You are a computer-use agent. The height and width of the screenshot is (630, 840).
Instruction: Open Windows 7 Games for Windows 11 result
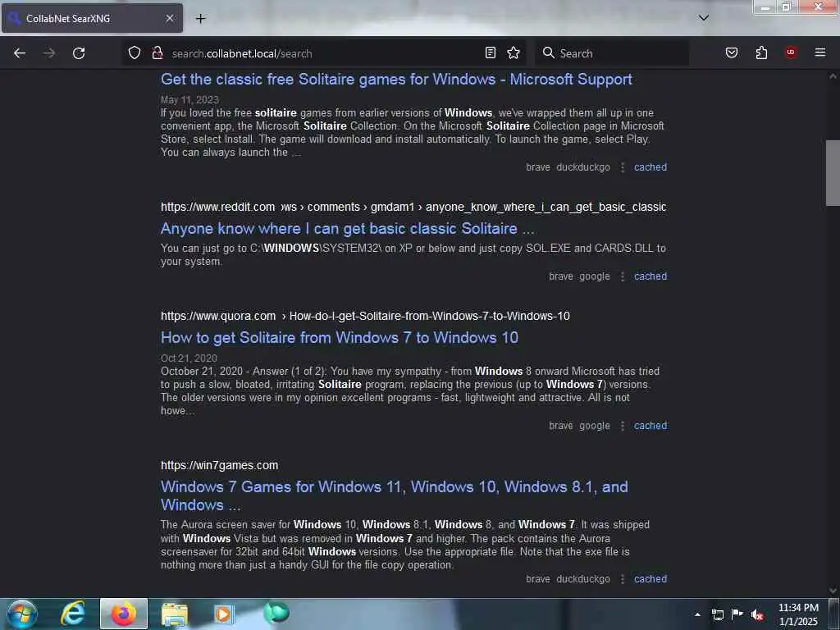coord(395,495)
